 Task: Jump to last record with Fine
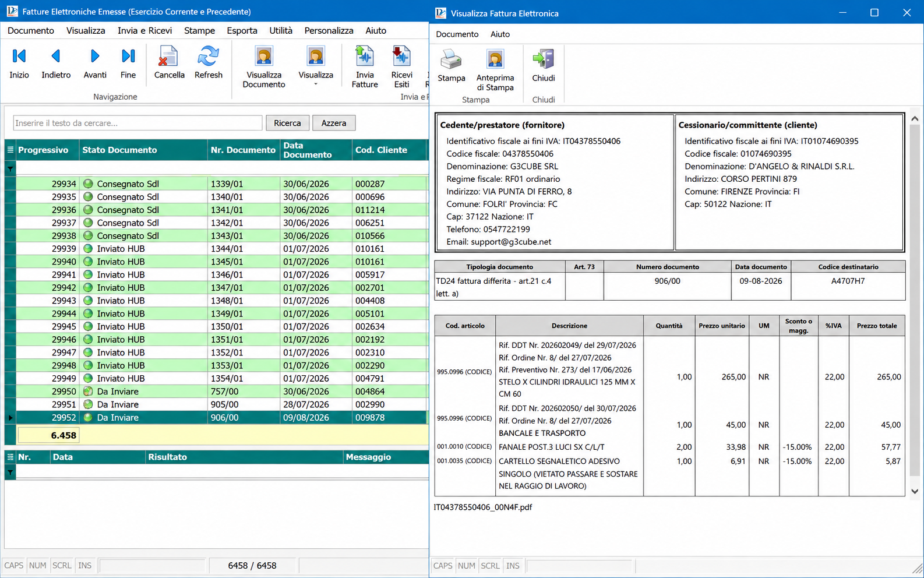tap(128, 63)
